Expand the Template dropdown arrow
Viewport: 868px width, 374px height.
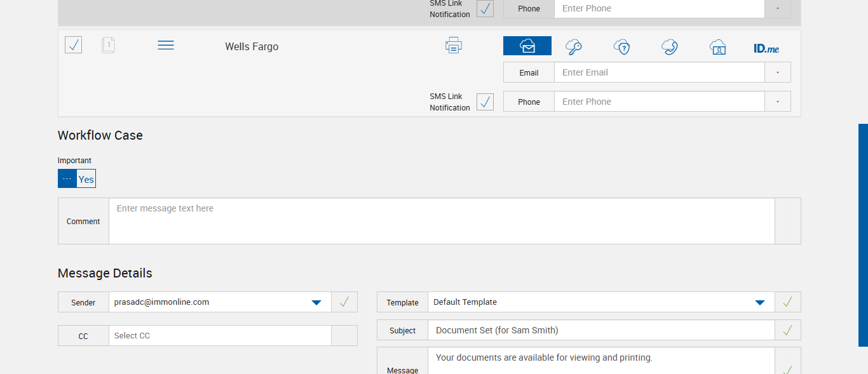(759, 302)
